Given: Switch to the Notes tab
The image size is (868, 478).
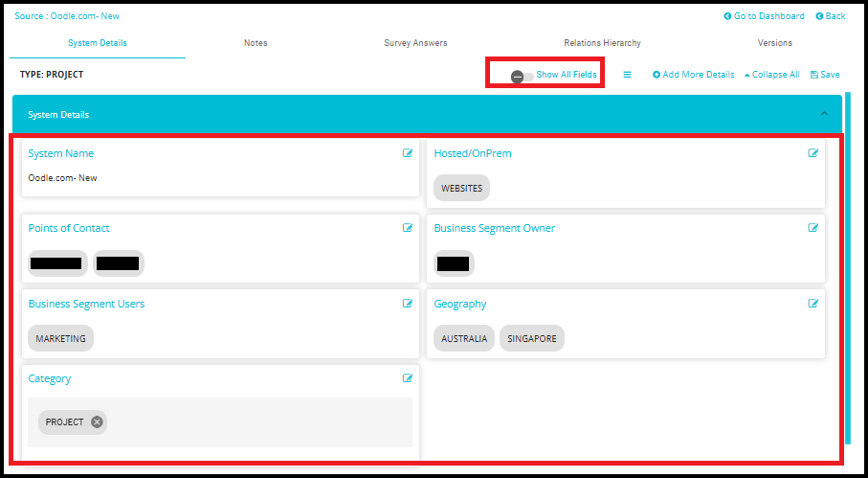Looking at the screenshot, I should point(256,43).
